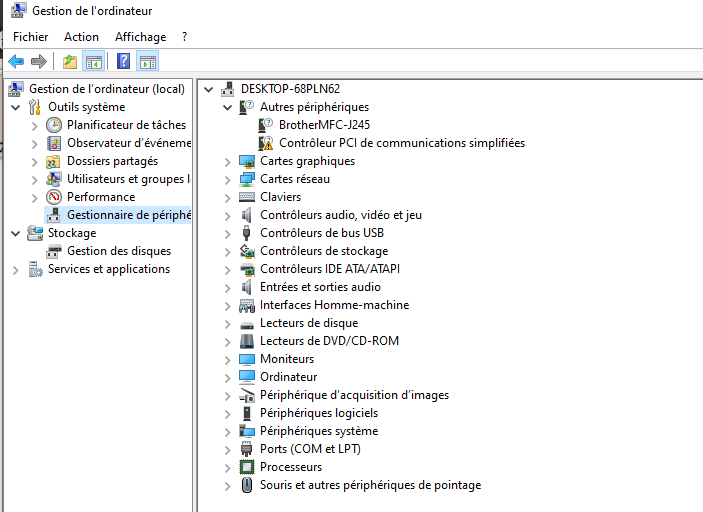Select Interfaces Homme-machine category
703x512 pixels.
(x=334, y=304)
